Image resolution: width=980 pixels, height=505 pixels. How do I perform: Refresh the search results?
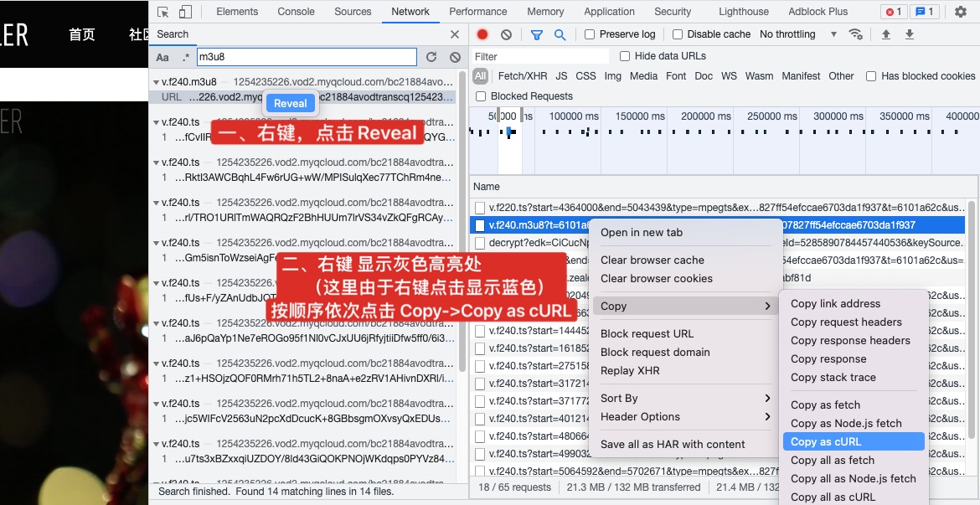click(431, 57)
